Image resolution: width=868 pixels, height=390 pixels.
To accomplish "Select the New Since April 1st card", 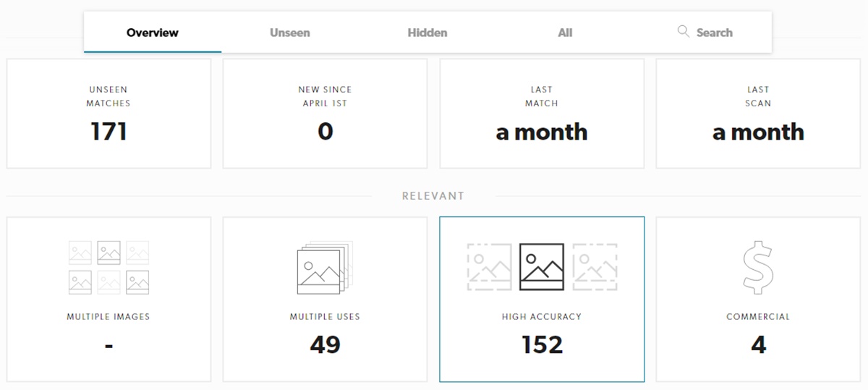I will pyautogui.click(x=325, y=114).
